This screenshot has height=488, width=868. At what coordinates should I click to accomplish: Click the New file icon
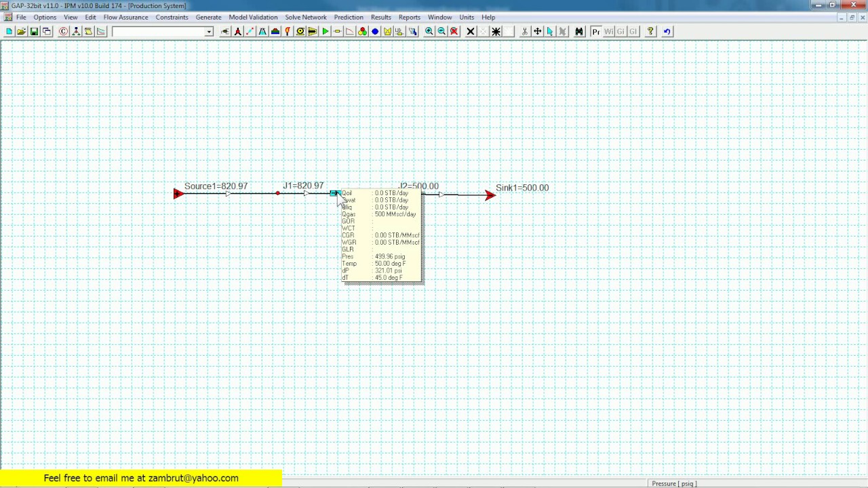pos(9,31)
